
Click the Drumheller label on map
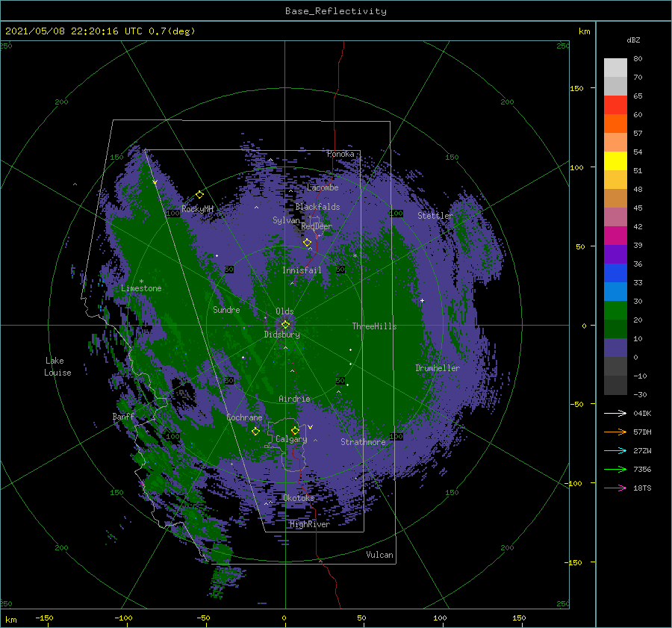438,368
